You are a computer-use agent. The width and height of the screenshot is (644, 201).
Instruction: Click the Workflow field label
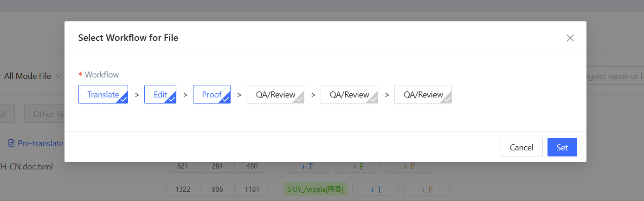[102, 75]
